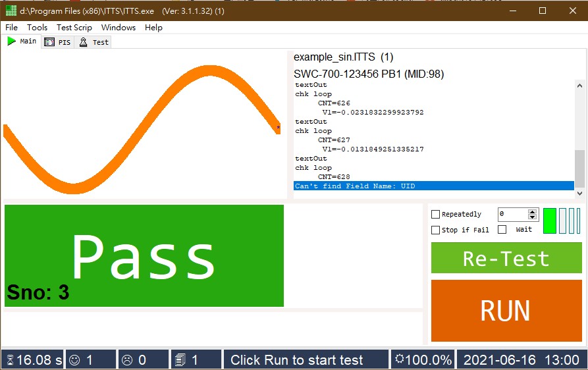588x370 pixels.
Task: Open the Test Scrip menu
Action: (x=74, y=28)
